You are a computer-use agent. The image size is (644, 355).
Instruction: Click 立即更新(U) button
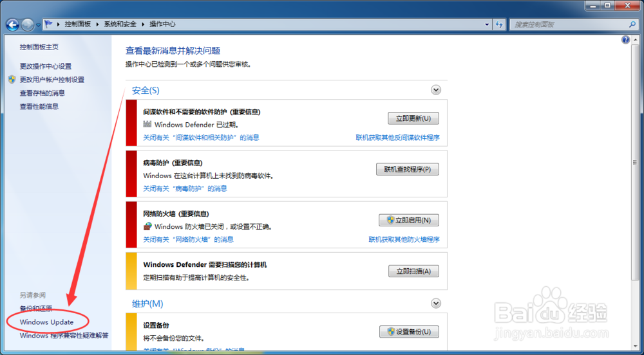[413, 118]
